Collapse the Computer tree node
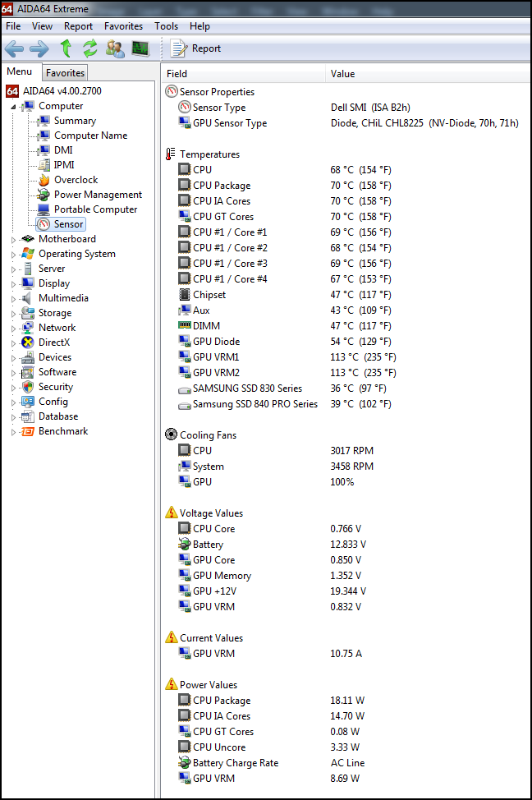The image size is (532, 800). point(13,107)
